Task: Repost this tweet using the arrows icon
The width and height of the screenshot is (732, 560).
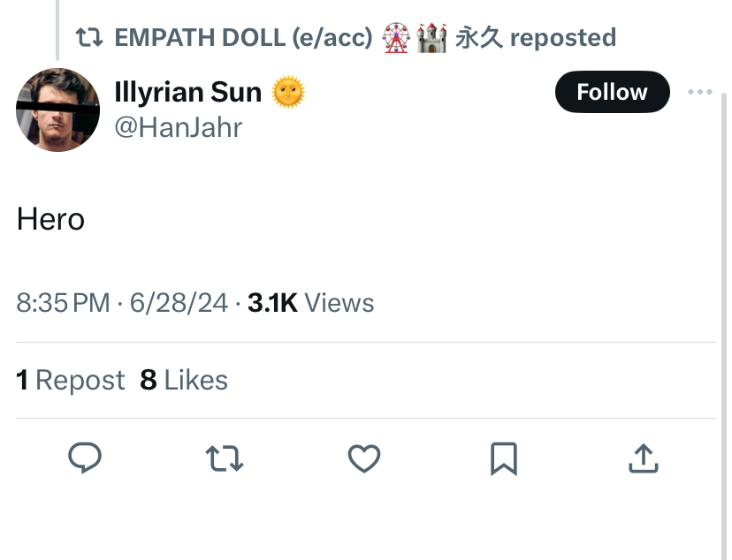Action: [224, 458]
